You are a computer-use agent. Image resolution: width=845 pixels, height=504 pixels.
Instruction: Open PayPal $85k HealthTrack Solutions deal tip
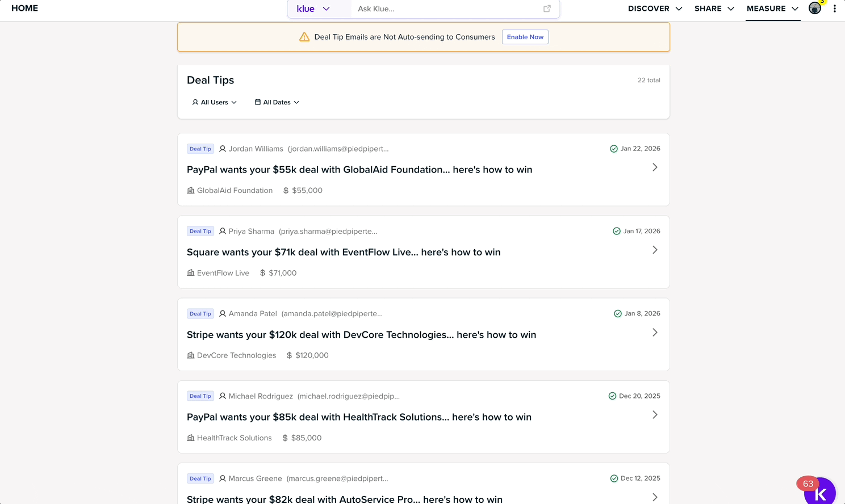pyautogui.click(x=359, y=417)
